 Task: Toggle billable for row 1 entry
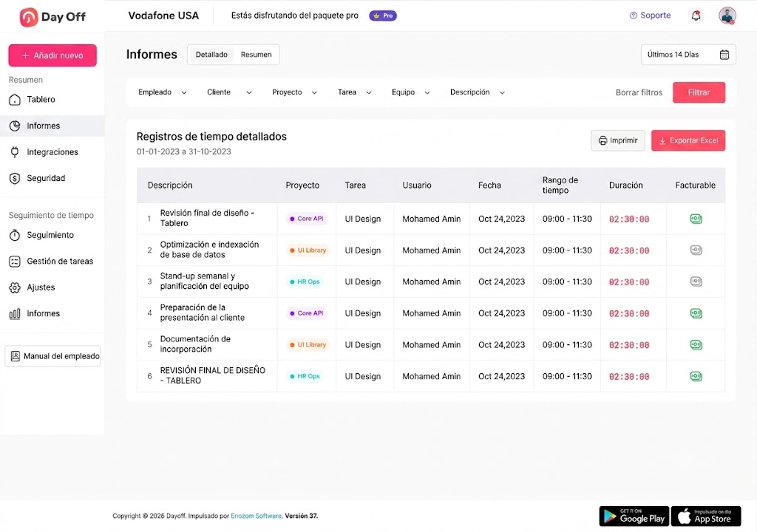coord(696,219)
